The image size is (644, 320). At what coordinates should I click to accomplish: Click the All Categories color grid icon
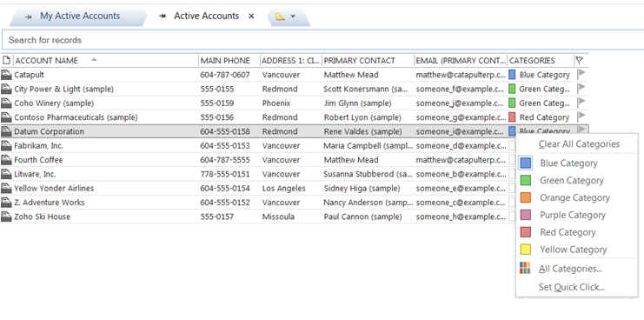(x=525, y=268)
